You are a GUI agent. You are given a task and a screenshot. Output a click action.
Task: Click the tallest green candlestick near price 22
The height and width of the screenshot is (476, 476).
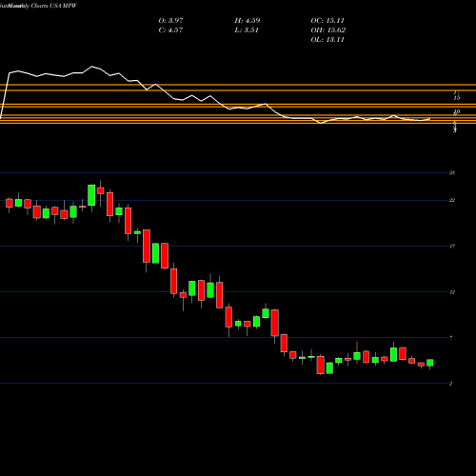pos(91,195)
